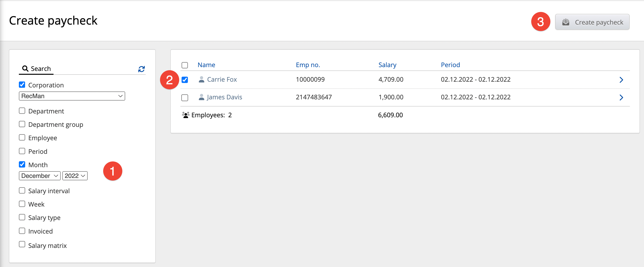The width and height of the screenshot is (644, 267).
Task: Toggle the select-all header checkbox
Action: pos(185,65)
